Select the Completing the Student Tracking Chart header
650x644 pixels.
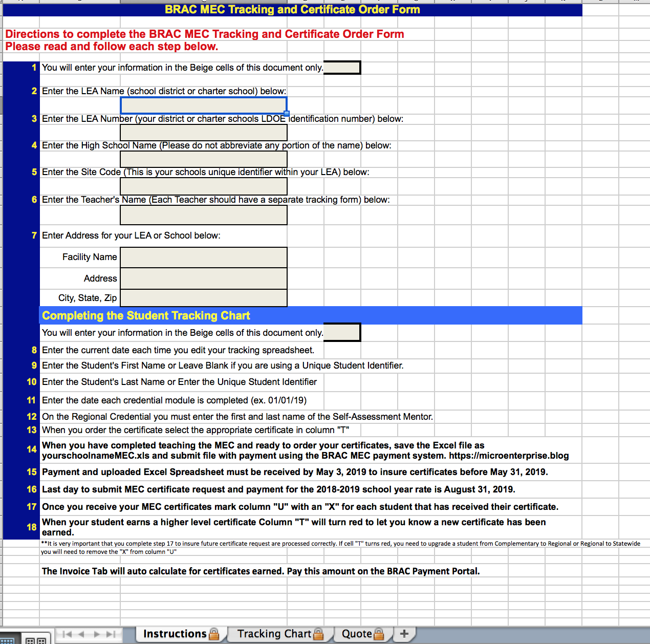point(146,315)
